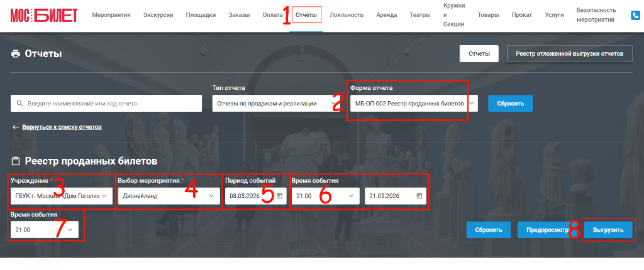The width and height of the screenshot is (644, 270).
Task: Expand the Учреждение dropdown
Action: pos(62,196)
